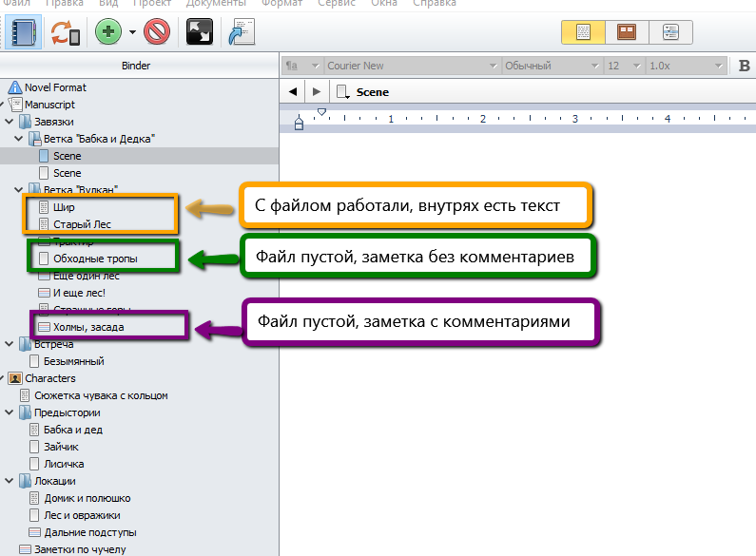Apply Bold formatting with B button

[745, 66]
